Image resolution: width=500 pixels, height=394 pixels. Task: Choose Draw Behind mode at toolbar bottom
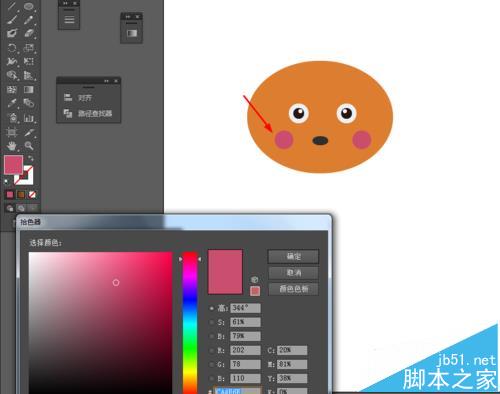[21, 208]
